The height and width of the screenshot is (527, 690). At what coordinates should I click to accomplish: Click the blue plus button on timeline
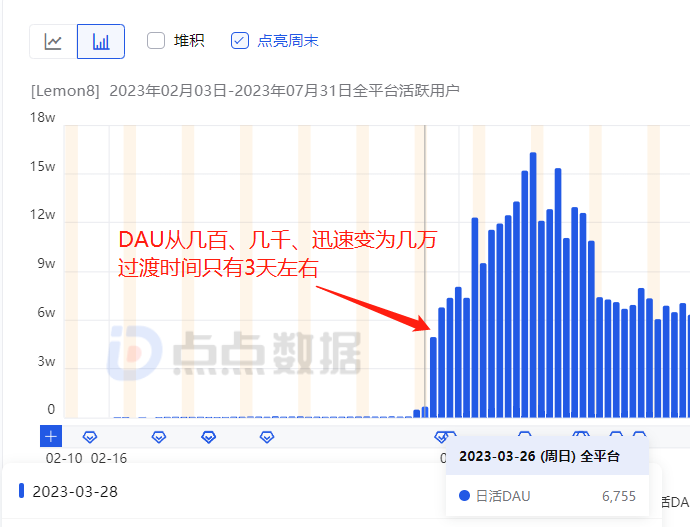[51, 436]
